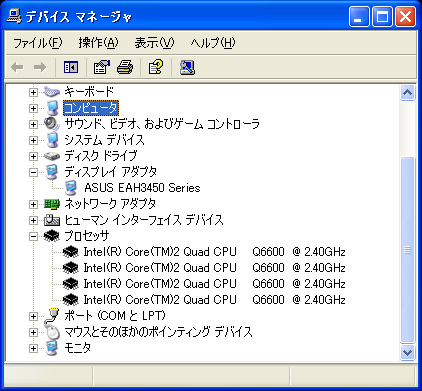This screenshot has width=422, height=391.
Task: Expand the マウスとそのほかのポインティング デバイス node
Action: pos(33,332)
